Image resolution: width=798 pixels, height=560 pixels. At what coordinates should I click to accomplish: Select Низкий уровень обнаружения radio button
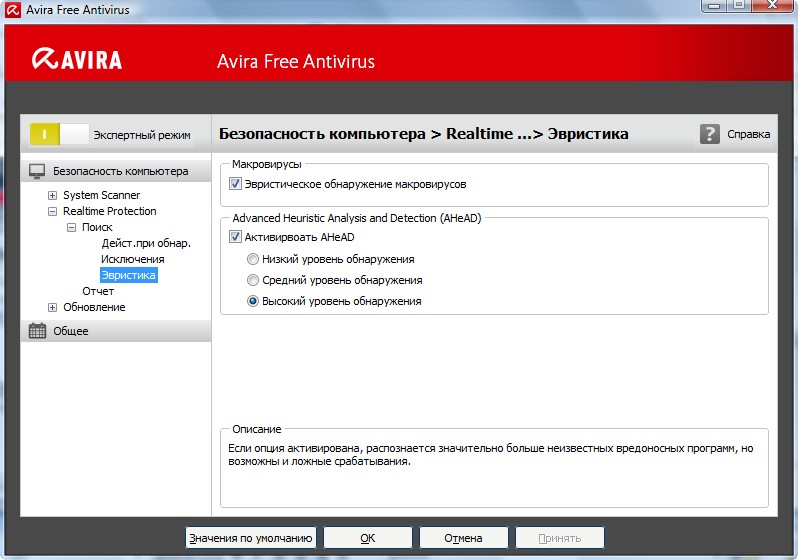point(253,259)
